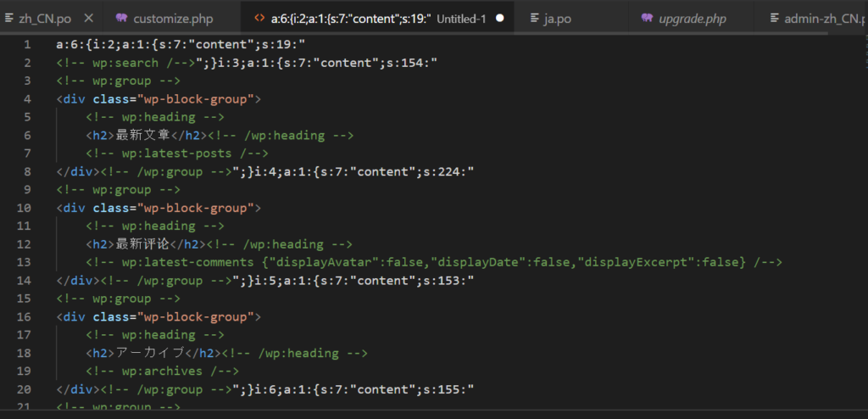The image size is (868, 419).
Task: Click "wp-block-group" class value on line 4
Action: click(200, 98)
